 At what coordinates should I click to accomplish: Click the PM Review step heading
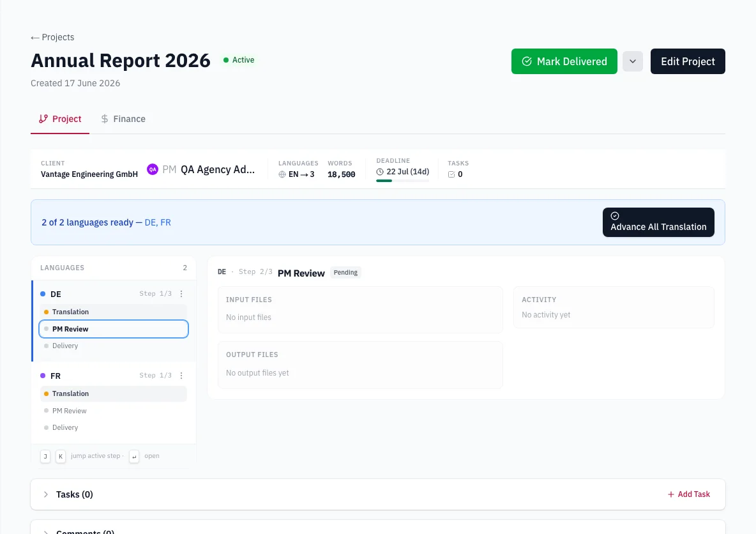(x=301, y=273)
